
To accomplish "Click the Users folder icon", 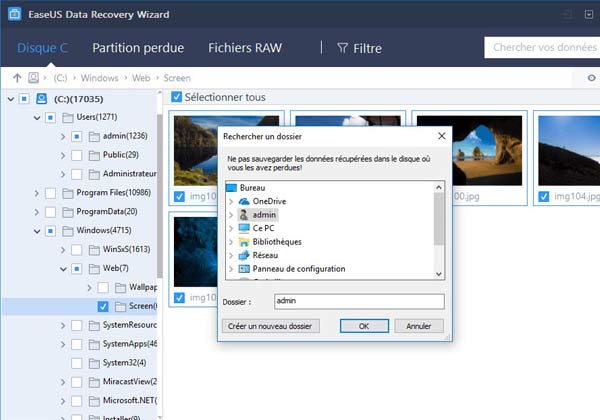I will click(68, 117).
